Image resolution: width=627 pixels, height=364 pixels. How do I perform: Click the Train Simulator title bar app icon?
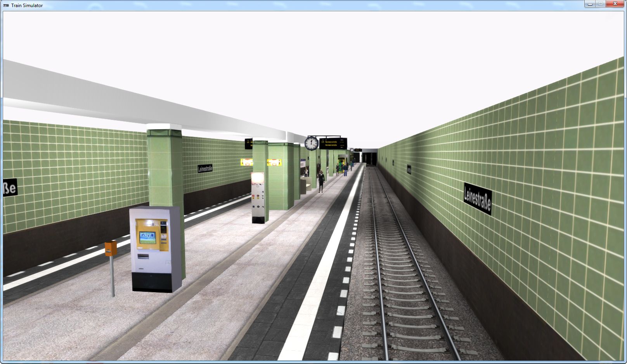tap(6, 5)
